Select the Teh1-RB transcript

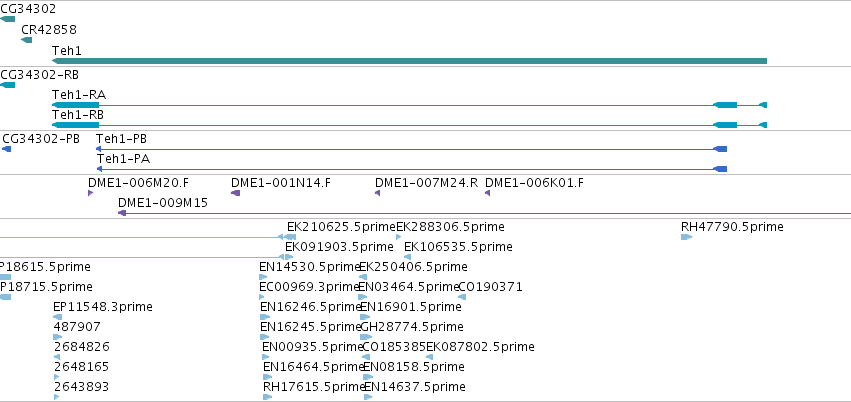click(409, 125)
